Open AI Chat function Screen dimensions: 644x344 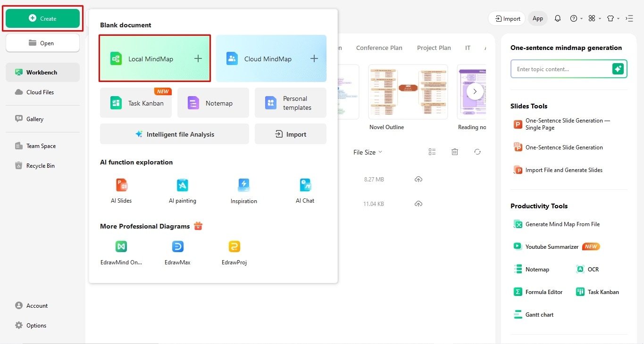305,190
